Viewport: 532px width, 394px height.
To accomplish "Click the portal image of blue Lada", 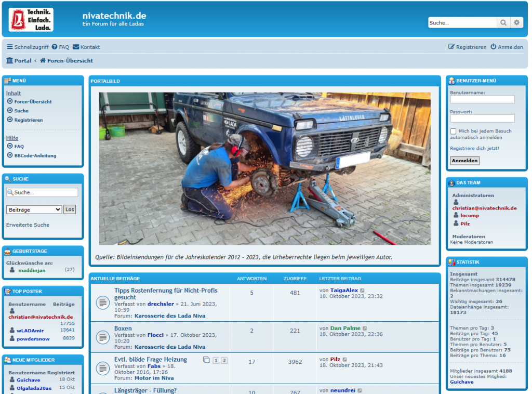I will pos(264,168).
